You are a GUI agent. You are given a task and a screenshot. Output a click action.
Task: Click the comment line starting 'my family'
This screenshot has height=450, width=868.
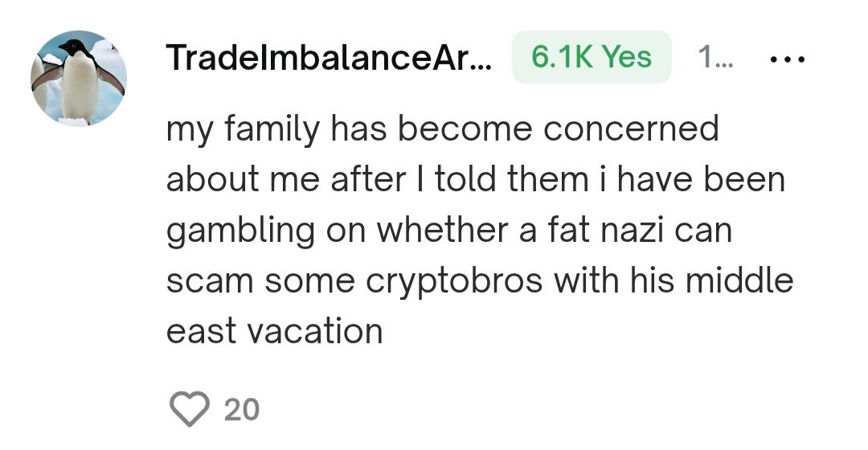[442, 129]
